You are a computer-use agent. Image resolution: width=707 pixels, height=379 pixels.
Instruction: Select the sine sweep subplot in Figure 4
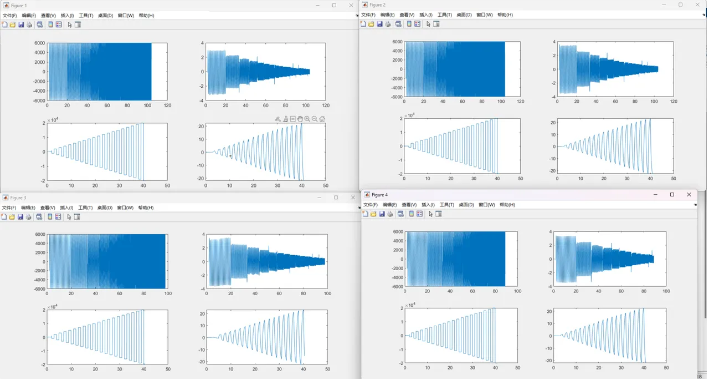[x=610, y=335]
